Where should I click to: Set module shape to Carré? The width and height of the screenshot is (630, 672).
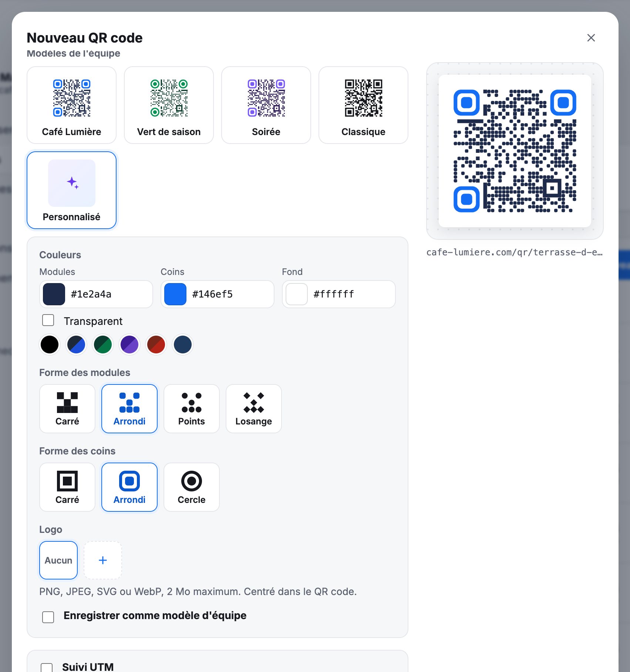67,409
